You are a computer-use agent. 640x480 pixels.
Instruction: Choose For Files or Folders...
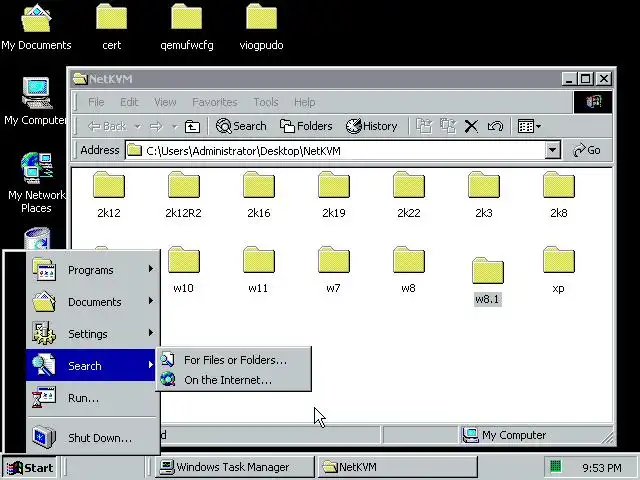(x=234, y=360)
